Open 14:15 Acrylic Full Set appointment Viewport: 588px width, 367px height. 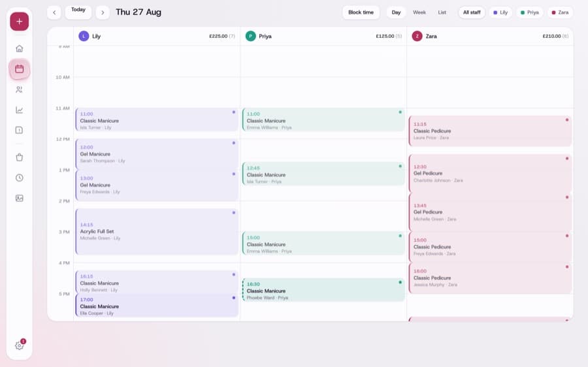point(157,232)
